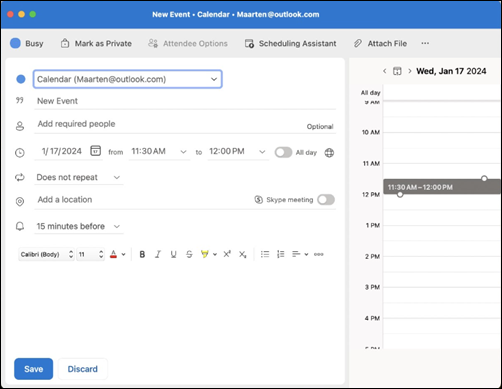Click the New Event title field

pyautogui.click(x=185, y=101)
